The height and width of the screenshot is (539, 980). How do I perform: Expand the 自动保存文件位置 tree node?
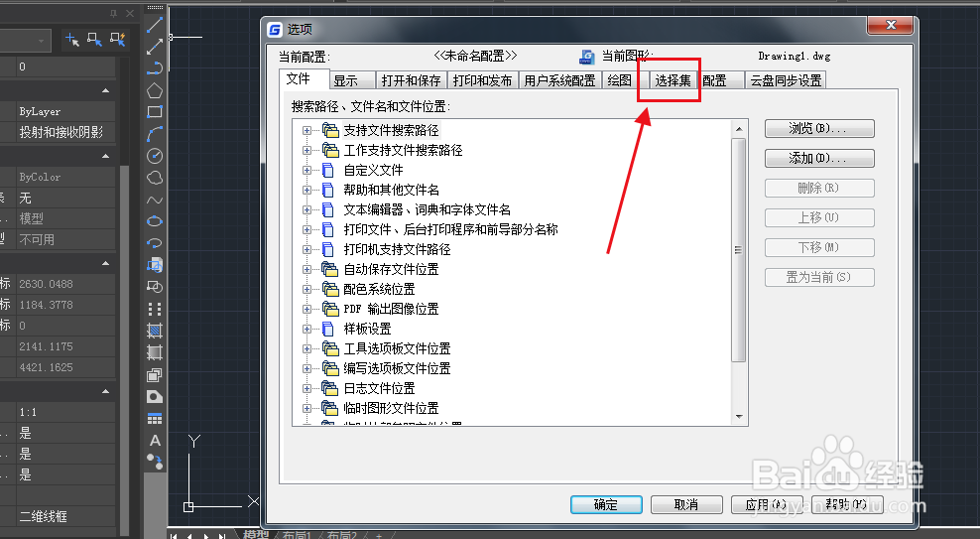(306, 270)
